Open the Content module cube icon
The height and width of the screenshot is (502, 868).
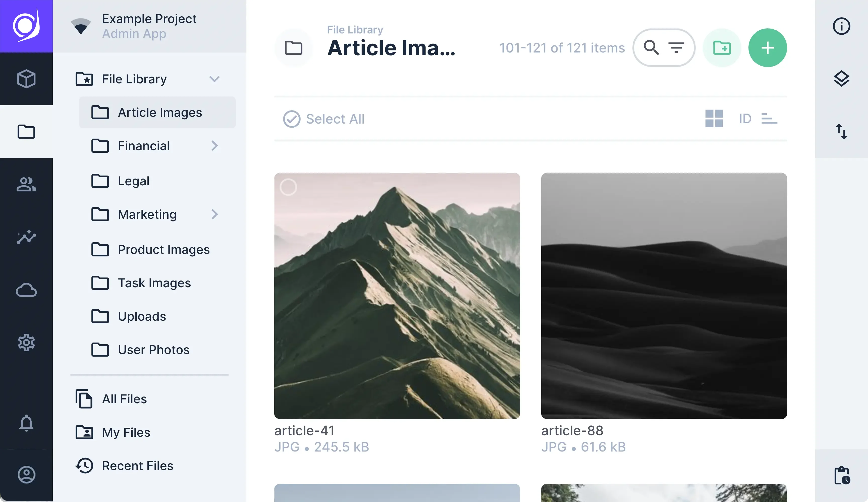[26, 79]
